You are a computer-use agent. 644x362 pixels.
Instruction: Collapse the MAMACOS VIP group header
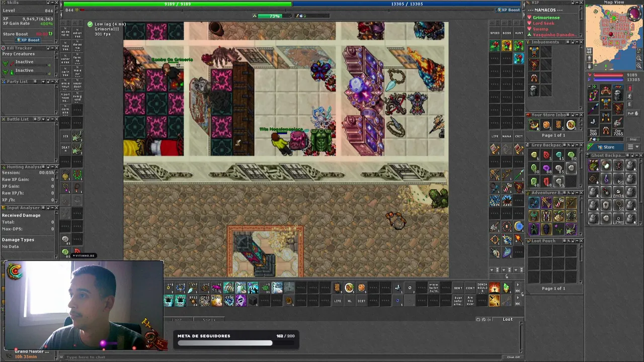tap(545, 10)
